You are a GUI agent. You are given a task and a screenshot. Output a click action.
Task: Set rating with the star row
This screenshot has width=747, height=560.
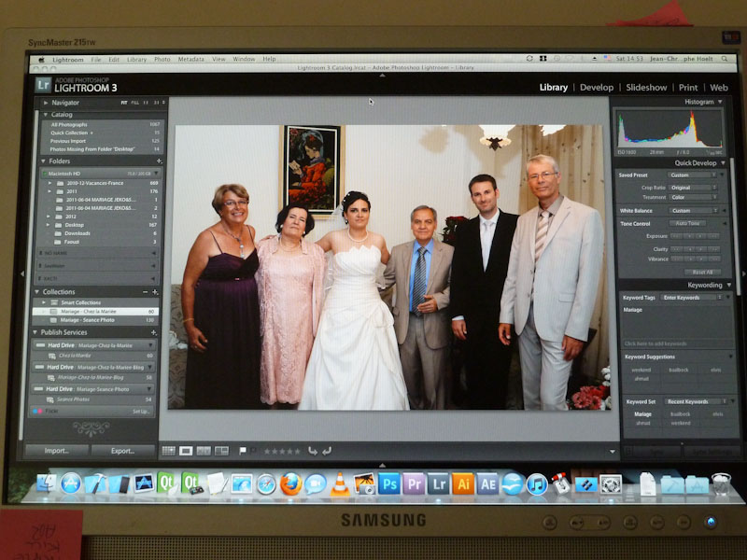[x=282, y=451]
